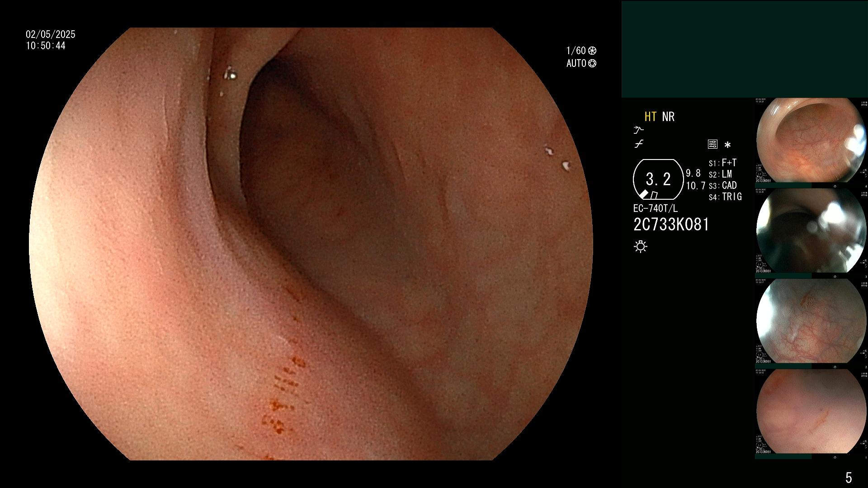868x488 pixels.
Task: Click the S4: TRIG switch assignment
Action: coord(725,197)
